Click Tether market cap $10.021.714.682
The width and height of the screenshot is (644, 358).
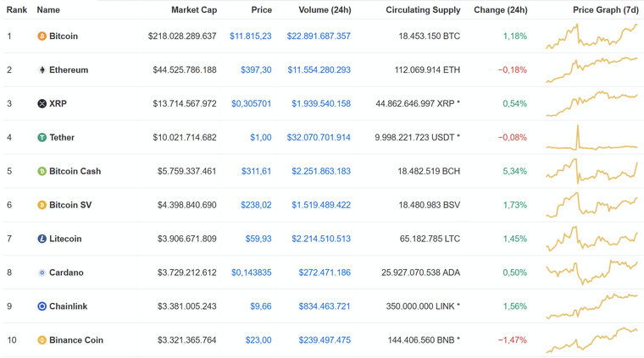pos(185,137)
